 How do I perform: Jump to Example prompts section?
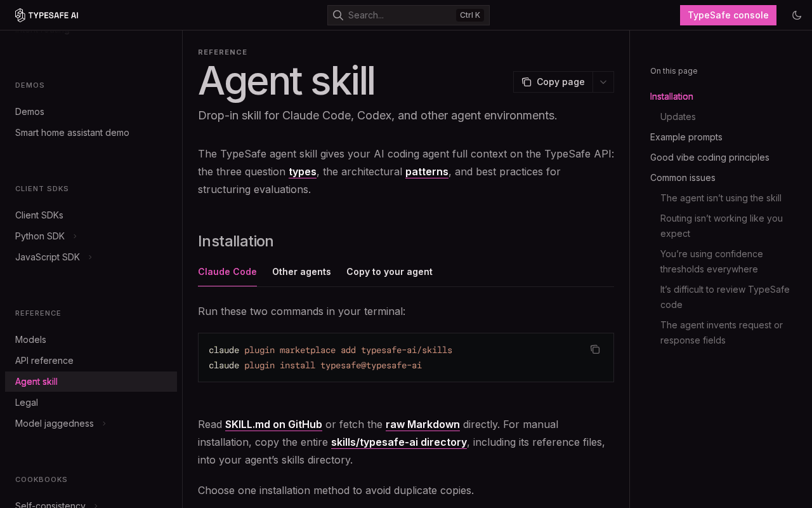tap(686, 137)
